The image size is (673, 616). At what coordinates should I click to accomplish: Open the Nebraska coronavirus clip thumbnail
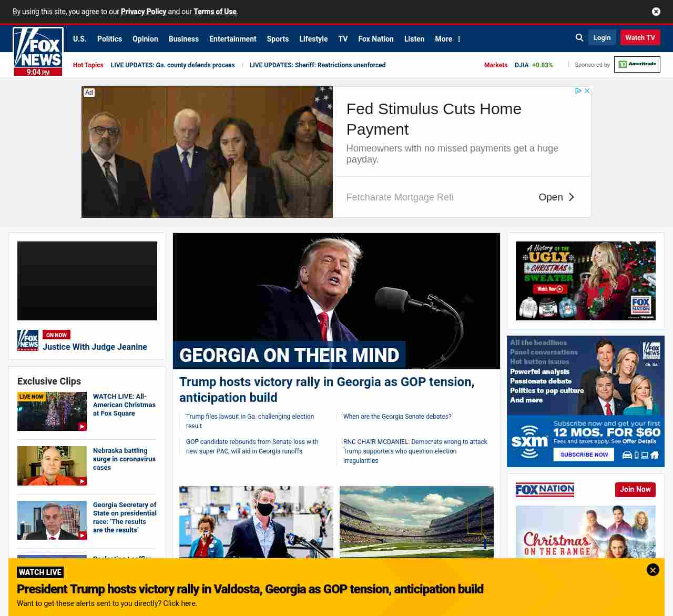[x=52, y=466]
